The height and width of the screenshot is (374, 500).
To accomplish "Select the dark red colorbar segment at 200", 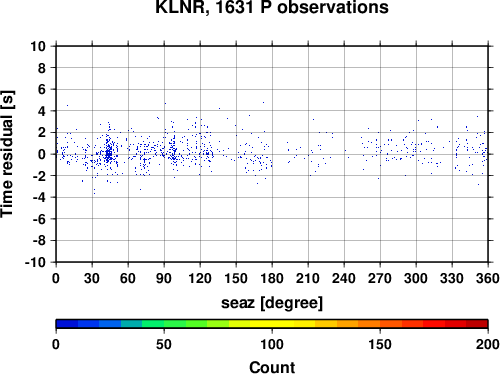I will tap(477, 324).
